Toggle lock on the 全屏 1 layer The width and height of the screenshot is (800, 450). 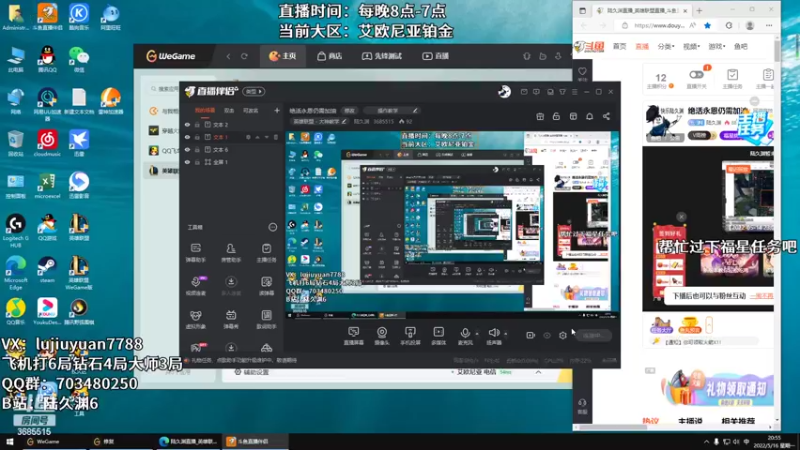point(197,162)
